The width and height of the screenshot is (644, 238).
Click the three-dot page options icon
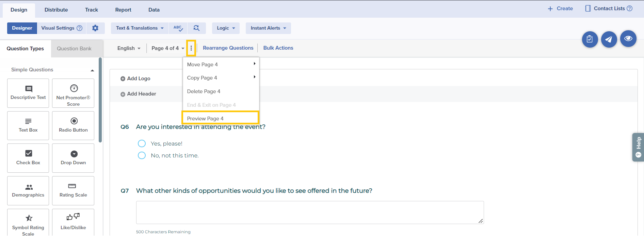[x=191, y=48]
